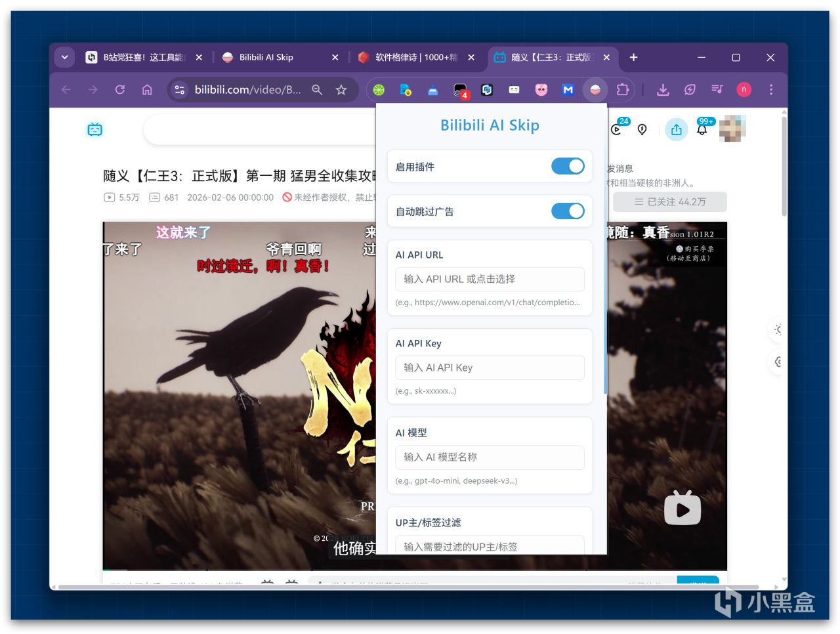The image size is (840, 634).
Task: Open the extension with red 4 badge
Action: [461, 91]
